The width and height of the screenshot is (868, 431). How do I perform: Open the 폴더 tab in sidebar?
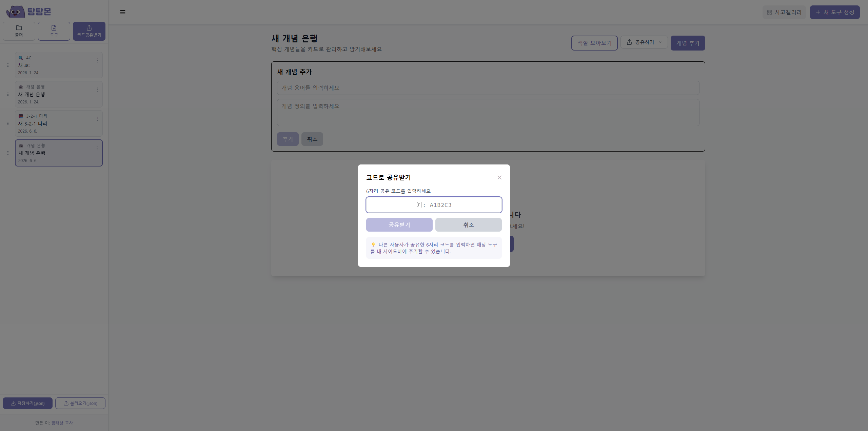tap(19, 31)
